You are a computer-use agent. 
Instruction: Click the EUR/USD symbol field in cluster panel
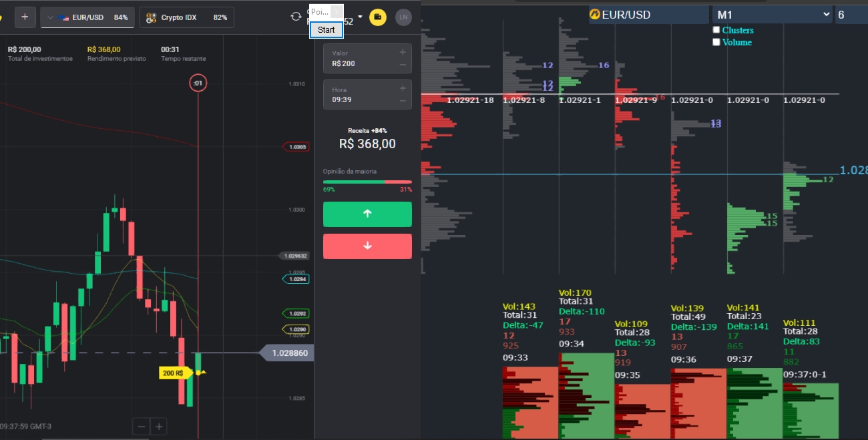tap(648, 14)
